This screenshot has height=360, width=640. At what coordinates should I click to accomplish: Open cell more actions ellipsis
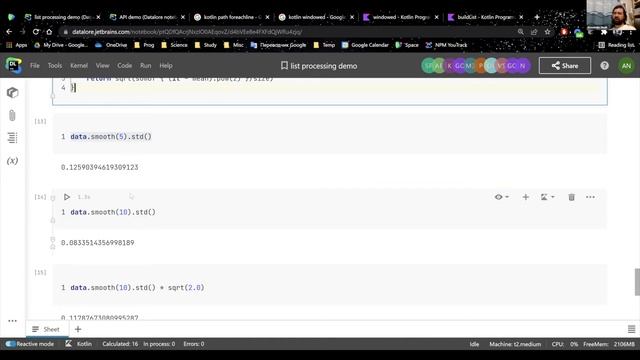tap(590, 197)
